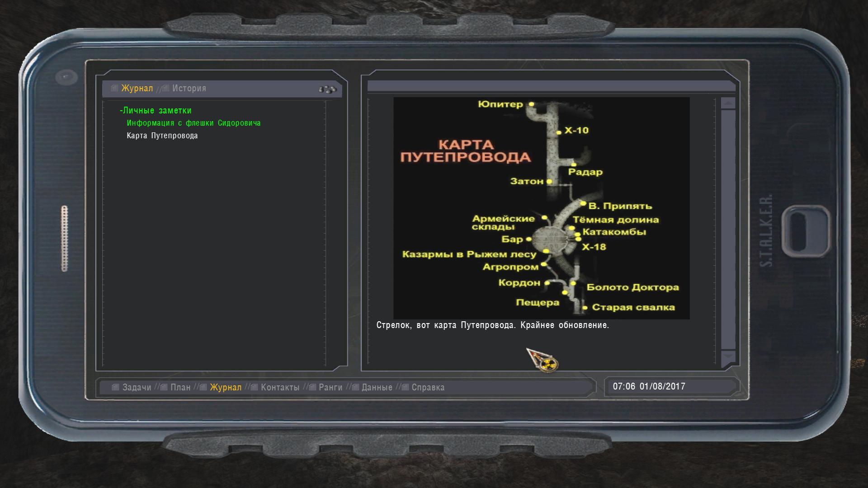Switch to the История sub-tab

pos(189,88)
